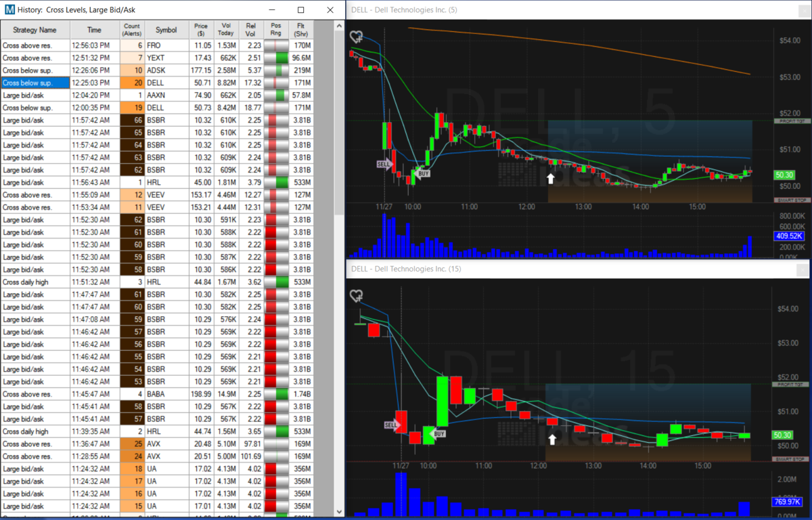Click the M logo icon in History window

[x=10, y=10]
